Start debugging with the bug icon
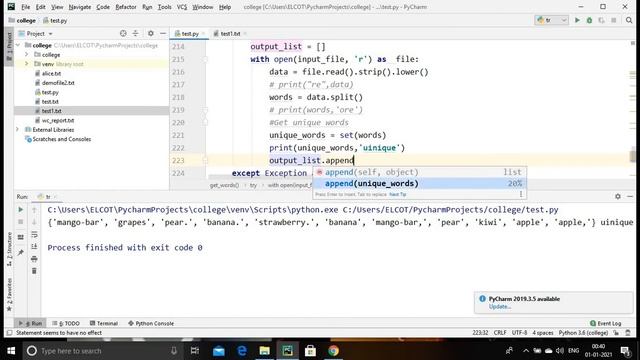This screenshot has width=640, height=360. (589, 20)
